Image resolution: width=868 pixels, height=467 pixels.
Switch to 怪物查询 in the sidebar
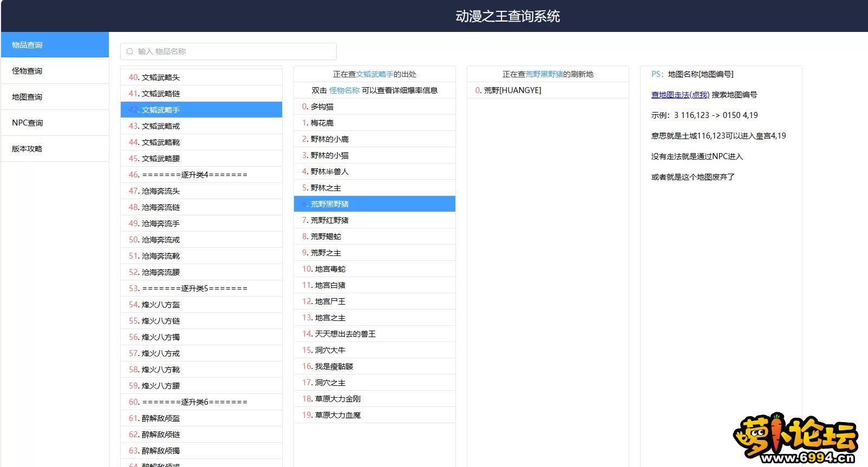[55, 71]
